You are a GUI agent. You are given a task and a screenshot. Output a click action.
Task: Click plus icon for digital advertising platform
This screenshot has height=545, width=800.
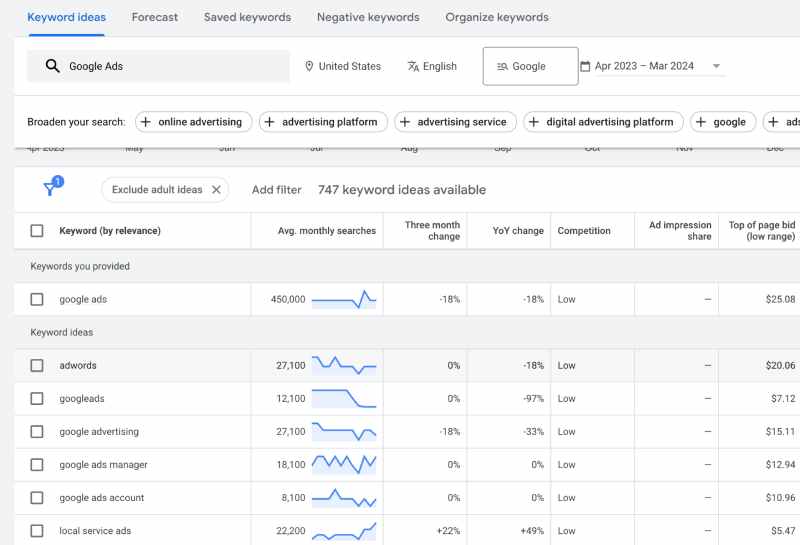point(534,122)
